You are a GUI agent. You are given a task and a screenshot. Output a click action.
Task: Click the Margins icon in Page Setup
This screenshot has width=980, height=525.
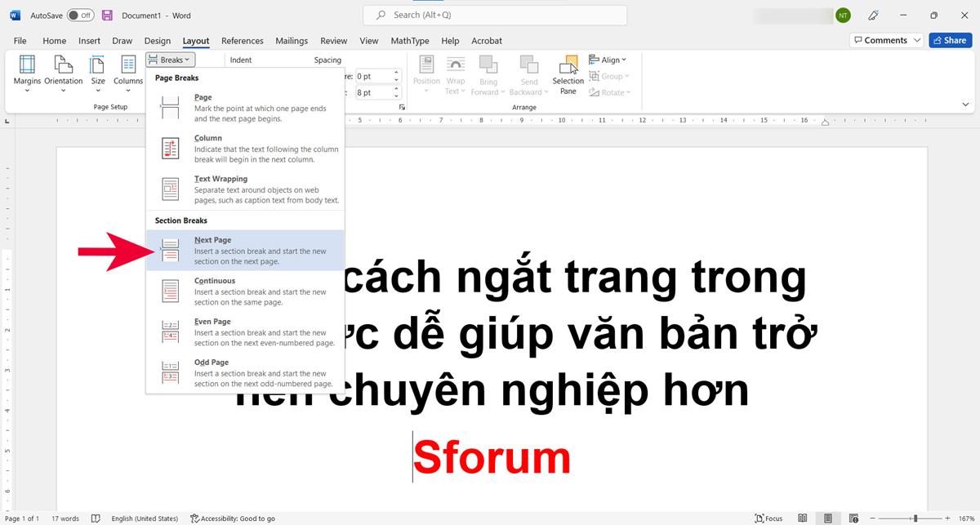point(27,65)
